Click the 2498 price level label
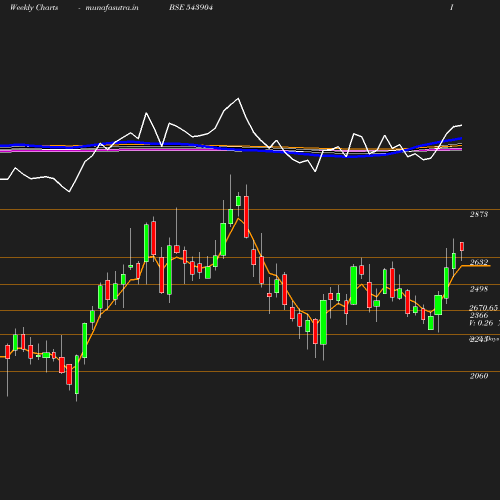 coord(479,289)
